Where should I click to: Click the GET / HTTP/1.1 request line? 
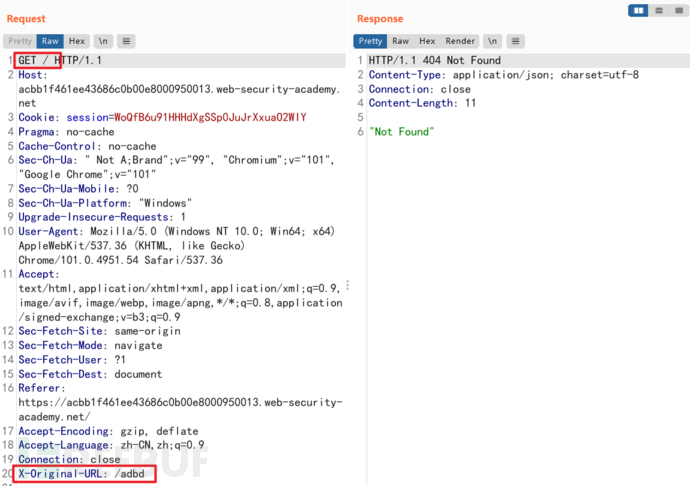[60, 60]
